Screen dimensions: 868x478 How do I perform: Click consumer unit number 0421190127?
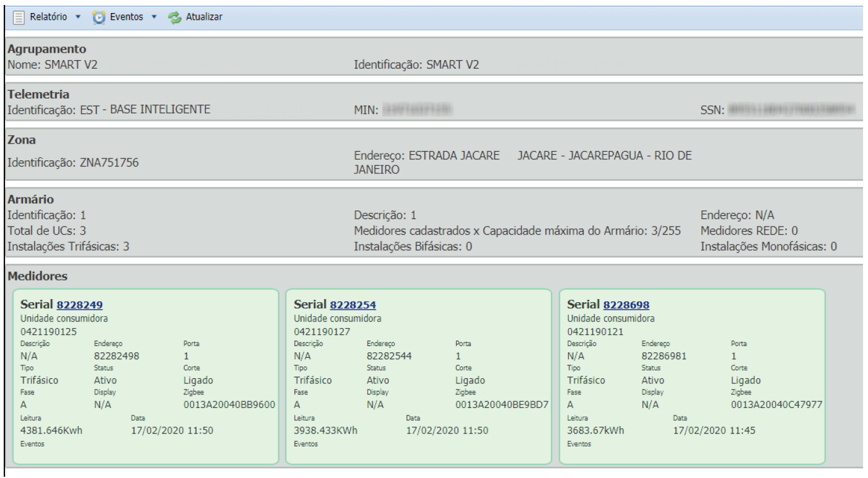[322, 331]
